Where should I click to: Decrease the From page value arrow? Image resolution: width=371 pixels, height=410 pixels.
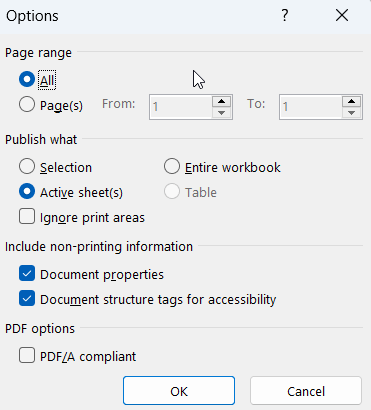[x=222, y=113]
